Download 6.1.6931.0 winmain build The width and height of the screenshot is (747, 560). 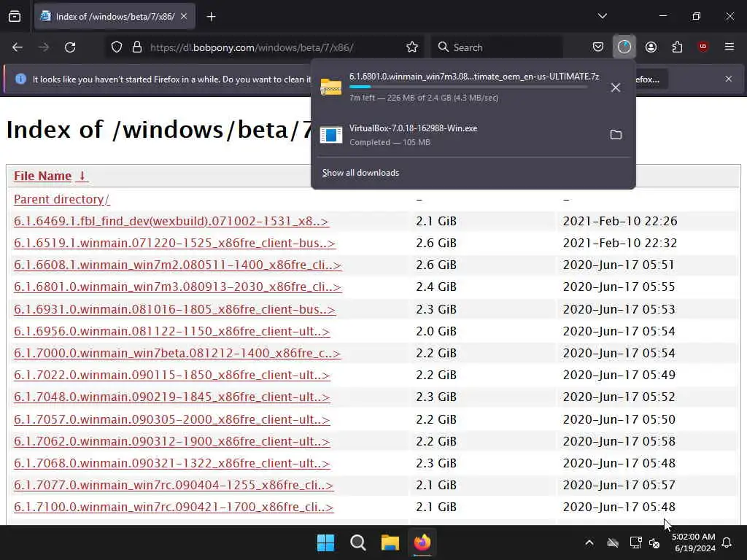[174, 309]
